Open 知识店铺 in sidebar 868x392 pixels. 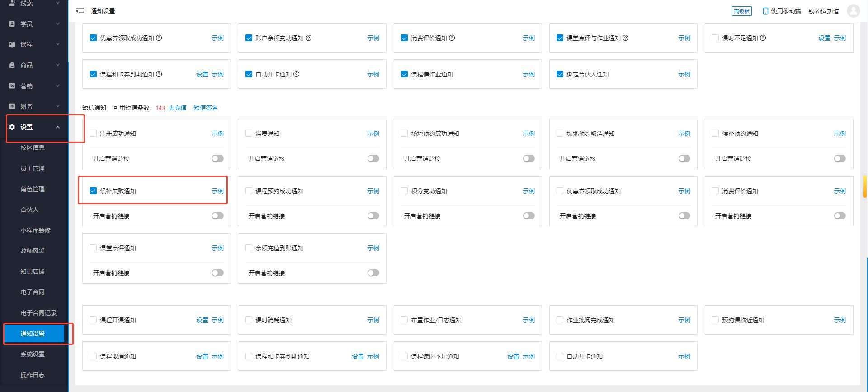(x=33, y=272)
